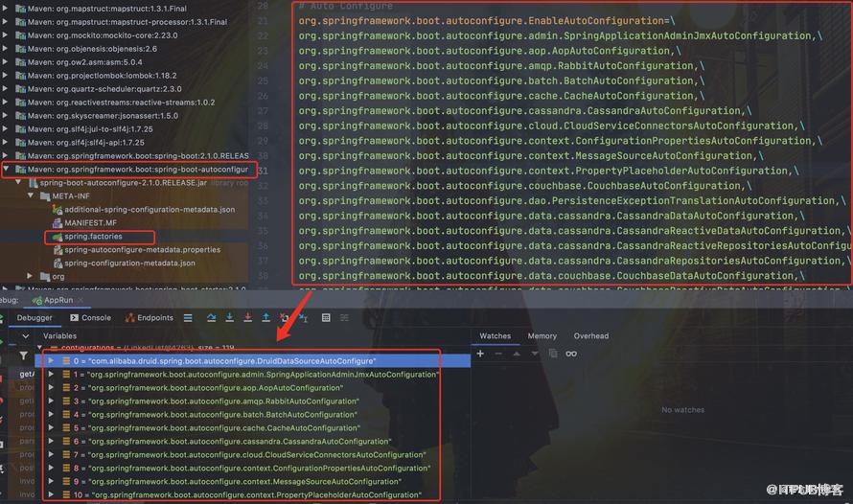Expand Maven org.projectlombok:lombok library

(x=6, y=76)
